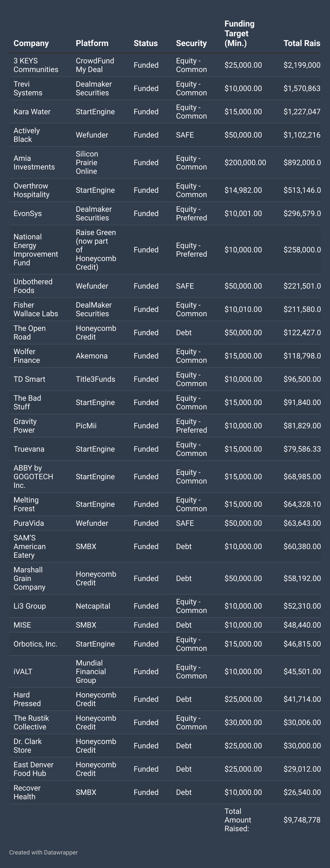This screenshot has height=868, width=330.
Task: Click the PicMii platform cell
Action: (x=86, y=426)
